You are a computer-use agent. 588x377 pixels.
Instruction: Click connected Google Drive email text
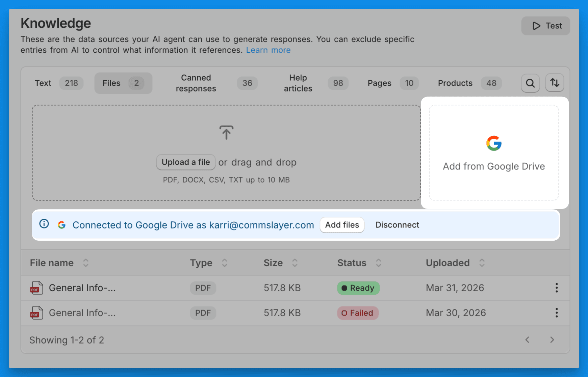tap(262, 225)
